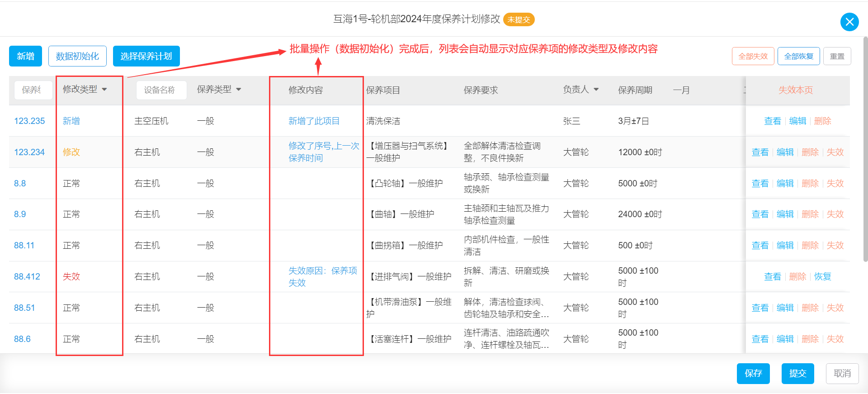Click 查看 in the 主空压机 row
The image size is (868, 394).
[x=773, y=121]
